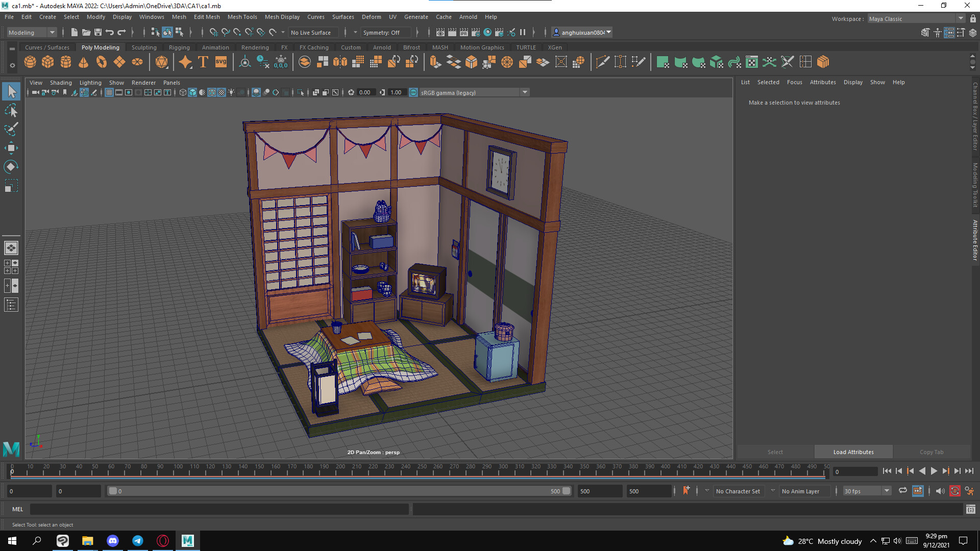Screen dimensions: 980x551
Task: Create a polygon sphere from the Poly Modeling shelf
Action: pos(30,62)
